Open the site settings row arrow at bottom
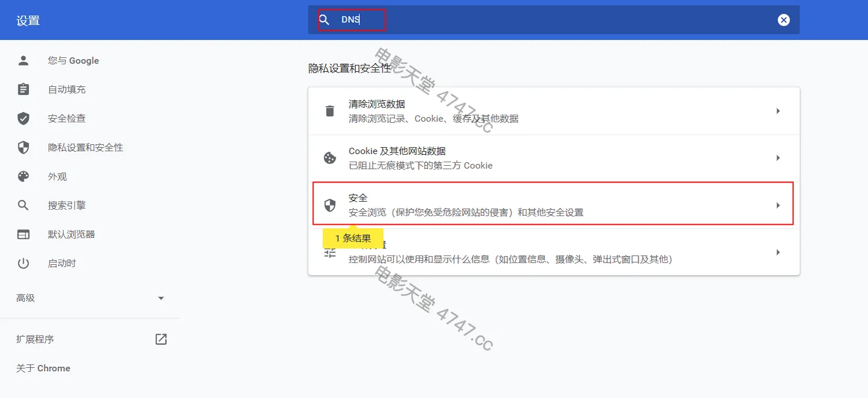This screenshot has width=868, height=398. point(778,253)
